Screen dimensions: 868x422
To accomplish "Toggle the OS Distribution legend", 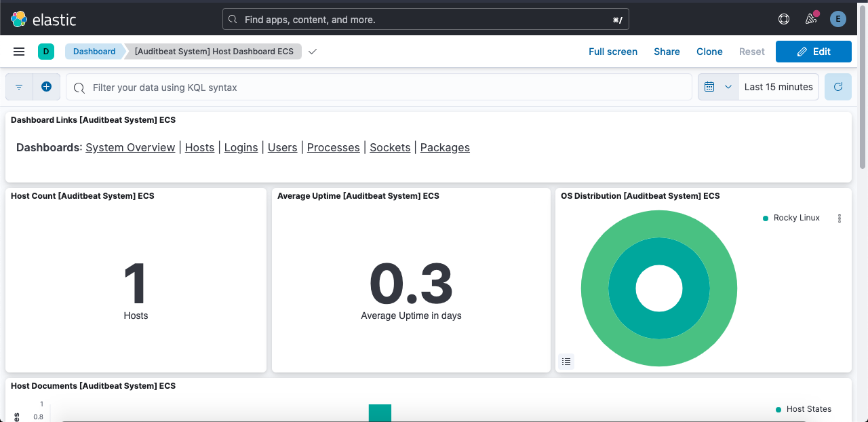I will click(x=567, y=362).
